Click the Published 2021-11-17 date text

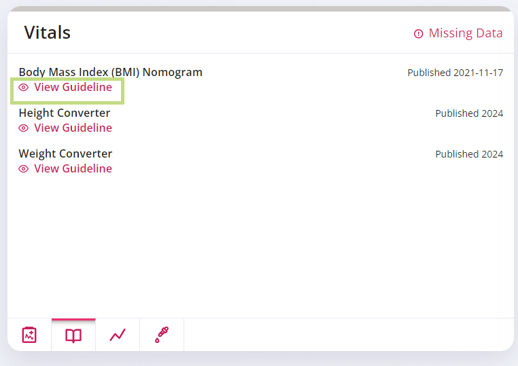point(455,73)
